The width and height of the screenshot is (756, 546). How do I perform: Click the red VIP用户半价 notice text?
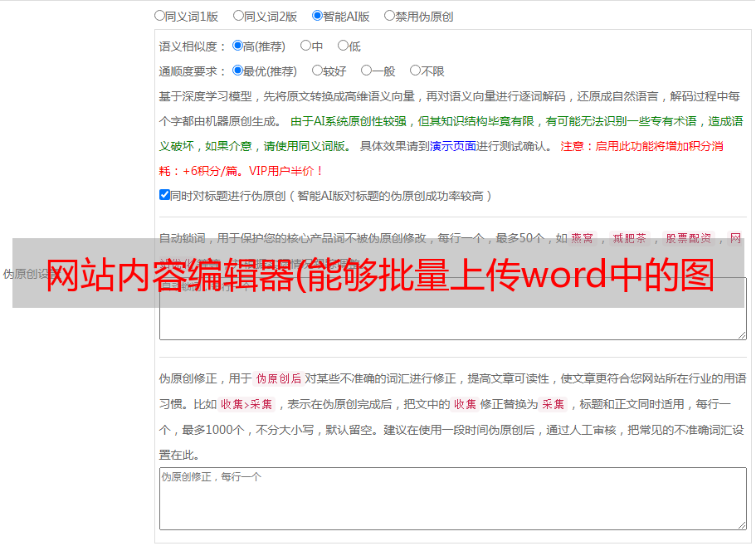[x=286, y=171]
